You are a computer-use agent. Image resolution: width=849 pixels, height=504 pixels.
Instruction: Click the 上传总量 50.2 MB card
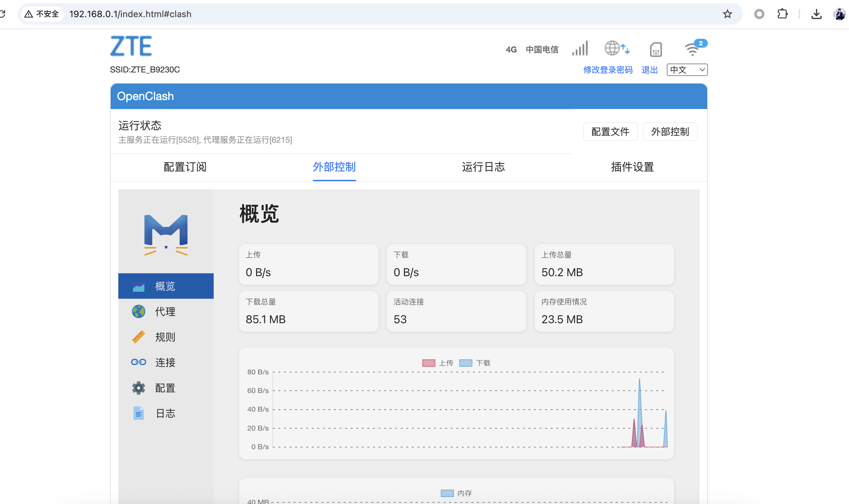604,264
